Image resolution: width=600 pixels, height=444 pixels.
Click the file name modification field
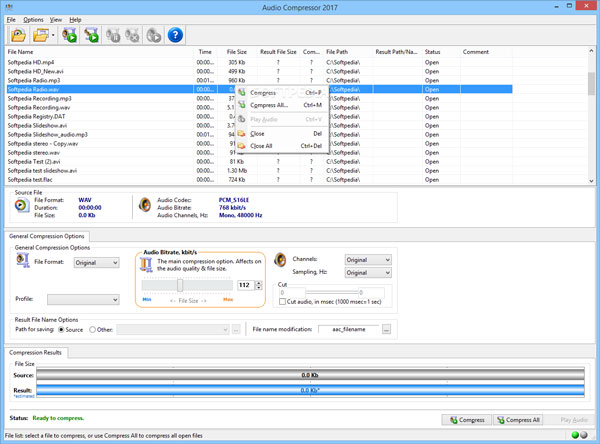(x=349, y=329)
